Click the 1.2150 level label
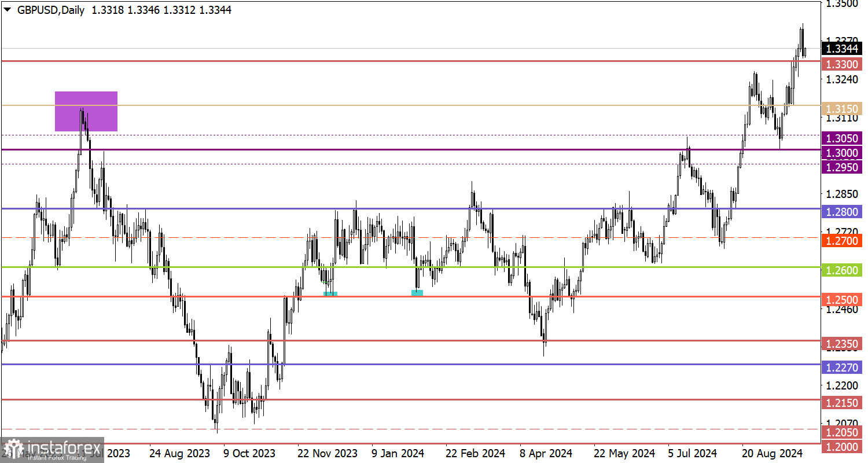 point(842,402)
